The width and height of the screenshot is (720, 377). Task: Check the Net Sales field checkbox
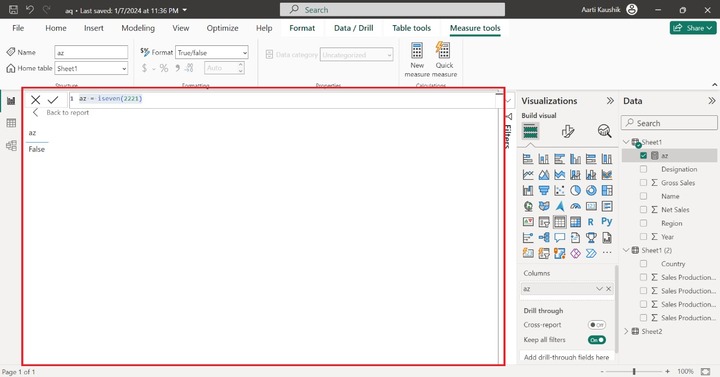click(x=643, y=209)
